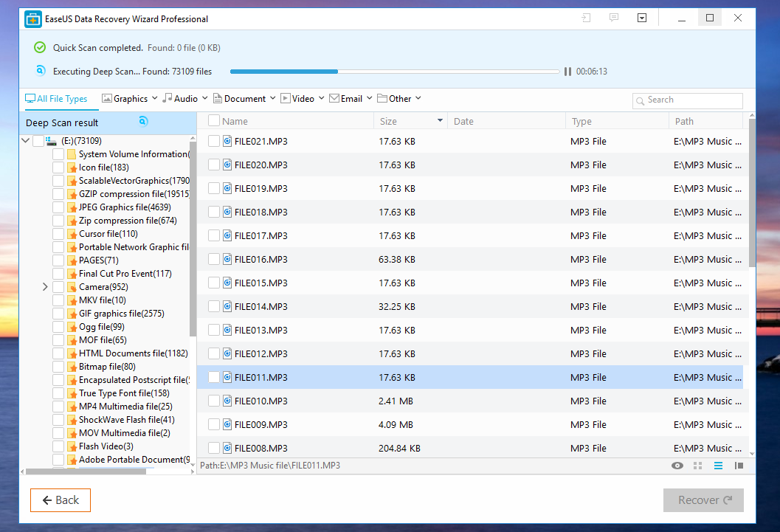This screenshot has height=532, width=780.
Task: Click the Deep Scan result spinner icon
Action: coord(143,121)
